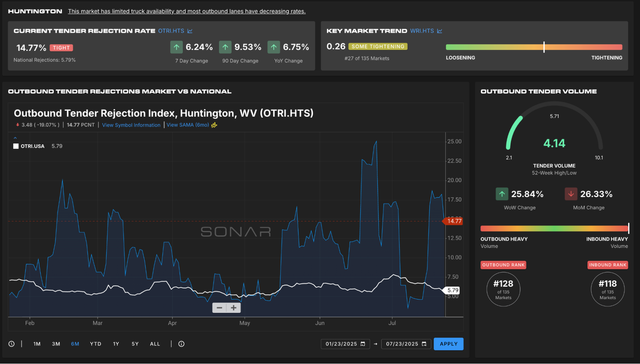
Task: Zoom in the chart with plus button
Action: pos(234,308)
